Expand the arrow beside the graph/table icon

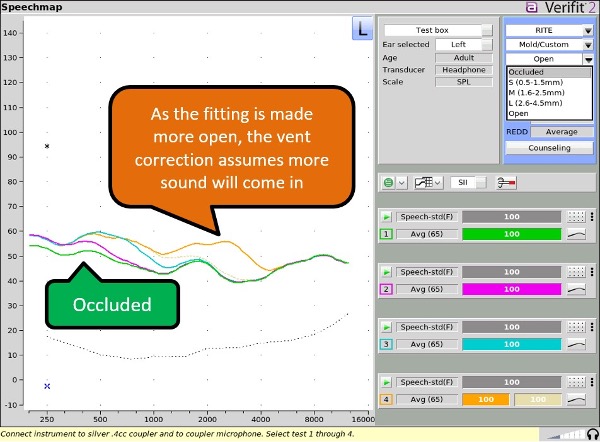[438, 183]
